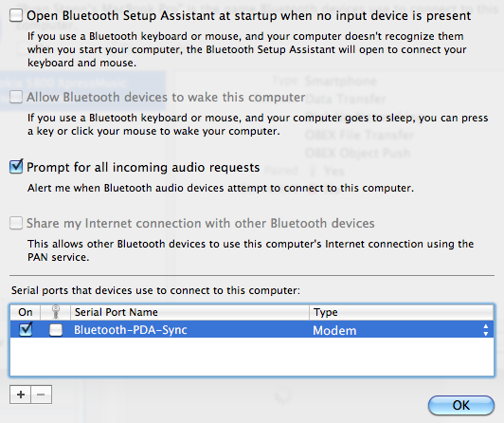Click the key icon column header
Image resolution: width=504 pixels, height=423 pixels.
56,312
